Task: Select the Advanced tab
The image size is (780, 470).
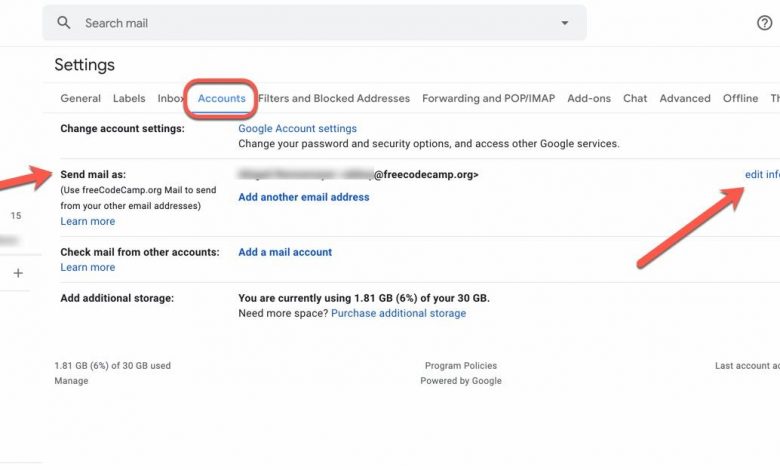Action: [x=685, y=99]
